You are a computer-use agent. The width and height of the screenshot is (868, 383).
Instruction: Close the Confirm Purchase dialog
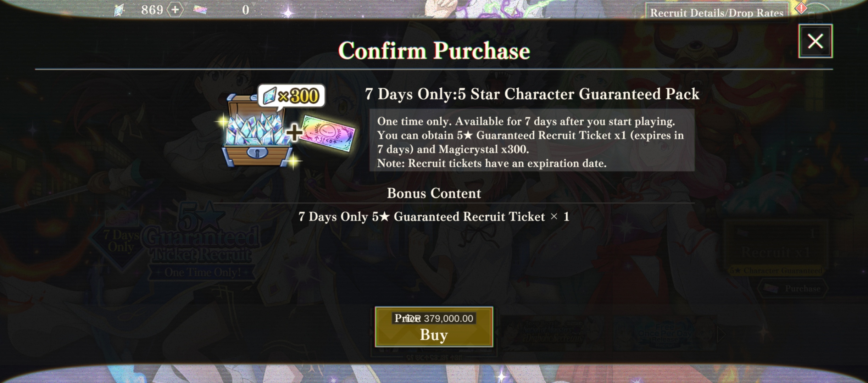[x=815, y=41]
